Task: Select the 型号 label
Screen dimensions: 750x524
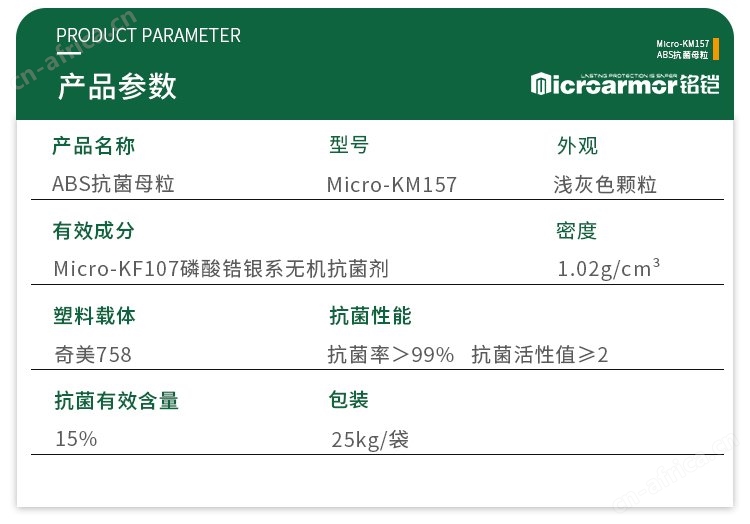Action: click(x=349, y=145)
